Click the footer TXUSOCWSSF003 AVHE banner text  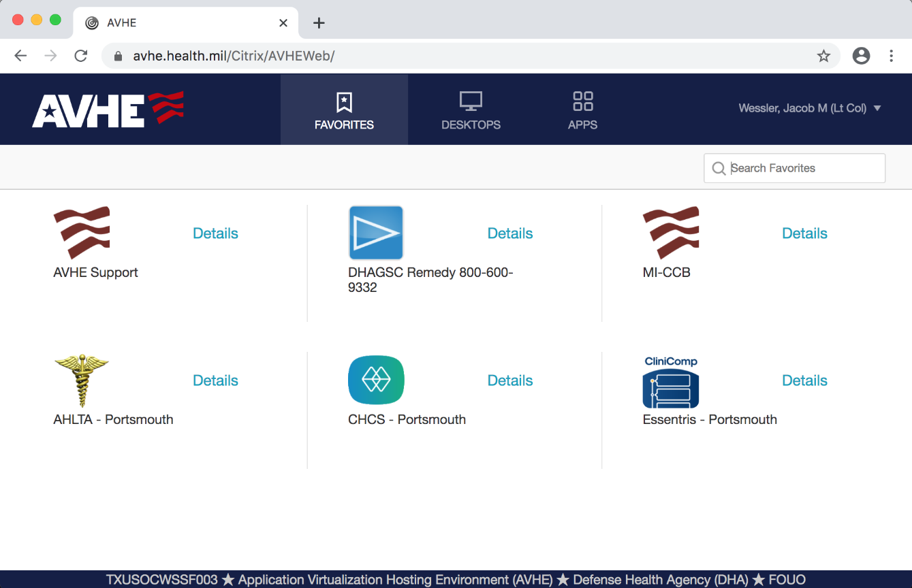(x=456, y=580)
